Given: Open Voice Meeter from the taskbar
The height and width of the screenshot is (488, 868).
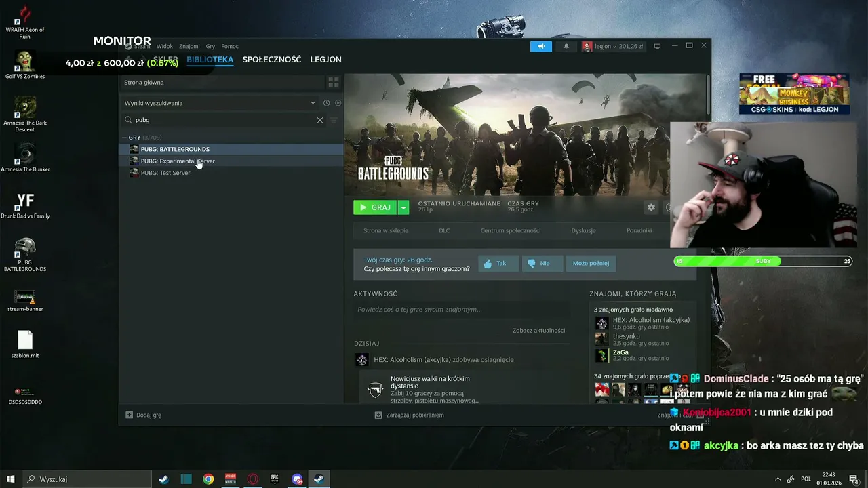Looking at the screenshot, I should (231, 479).
